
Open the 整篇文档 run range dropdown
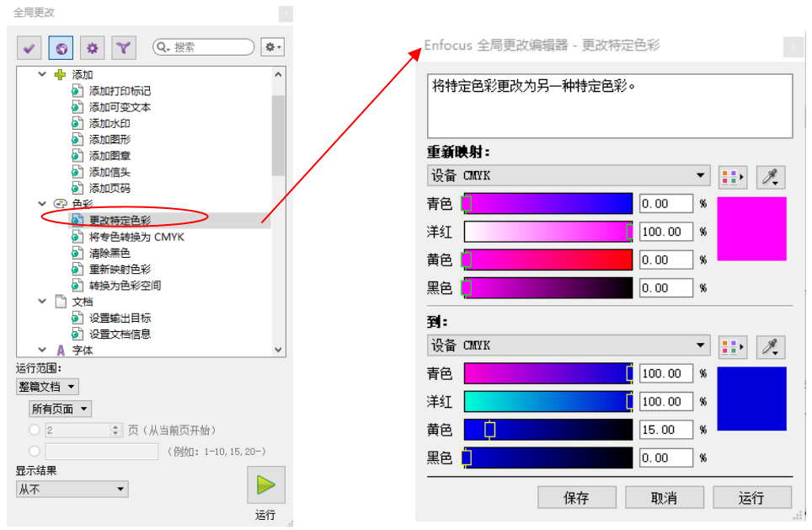point(47,387)
